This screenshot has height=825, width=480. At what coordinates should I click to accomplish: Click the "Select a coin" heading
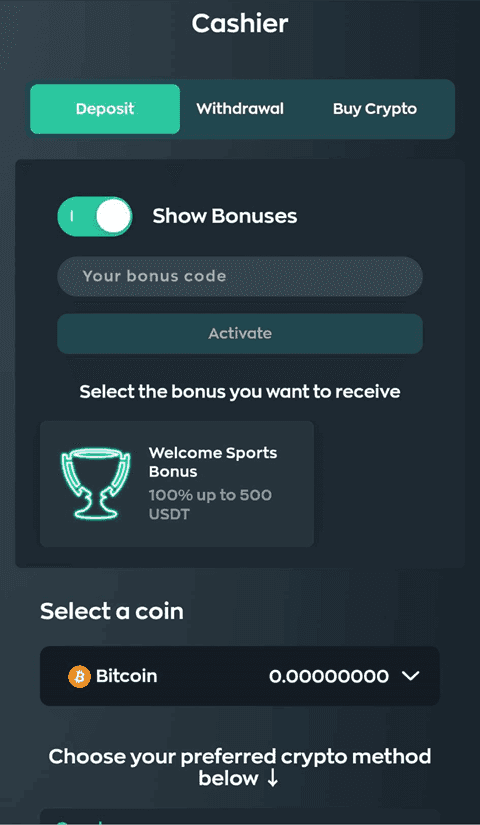(x=112, y=611)
